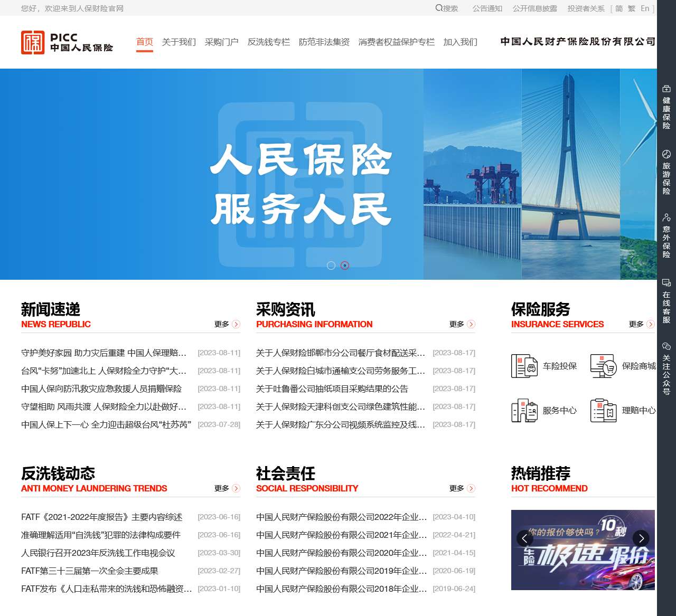Open search via the magnifier icon
This screenshot has height=616, width=676.
click(439, 8)
